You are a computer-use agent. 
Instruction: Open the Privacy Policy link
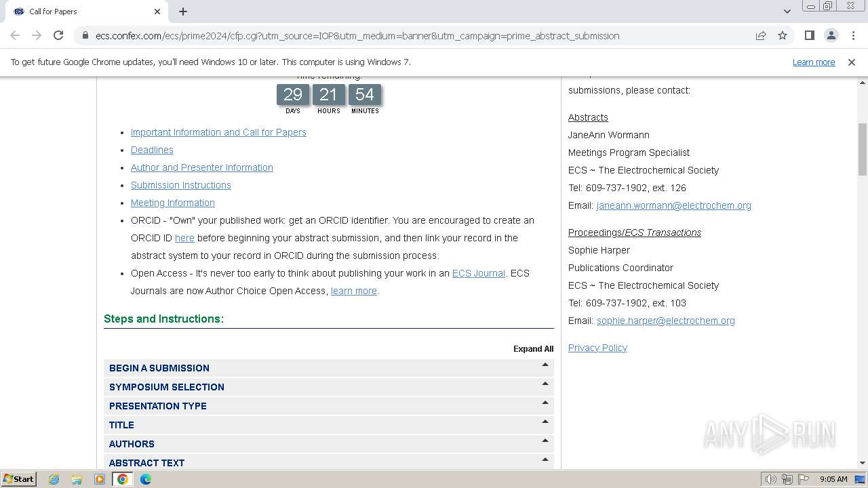tap(597, 348)
